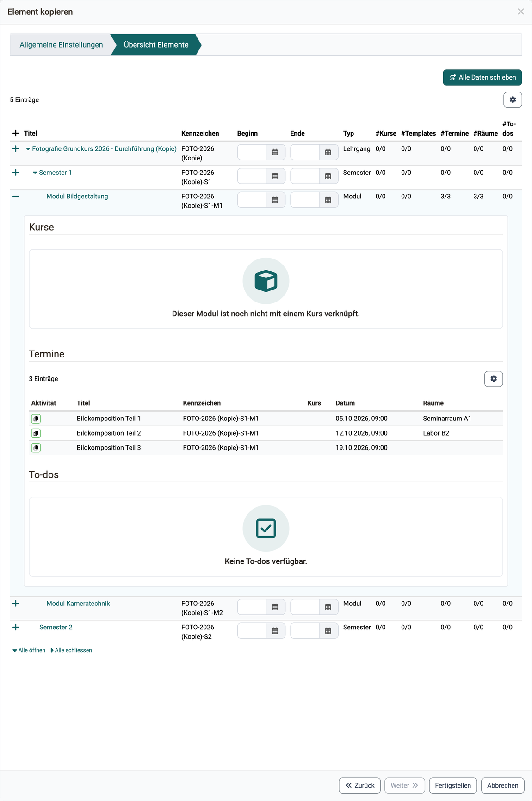The width and height of the screenshot is (532, 801).
Task: Click Alle öffnen link
Action: (x=29, y=650)
